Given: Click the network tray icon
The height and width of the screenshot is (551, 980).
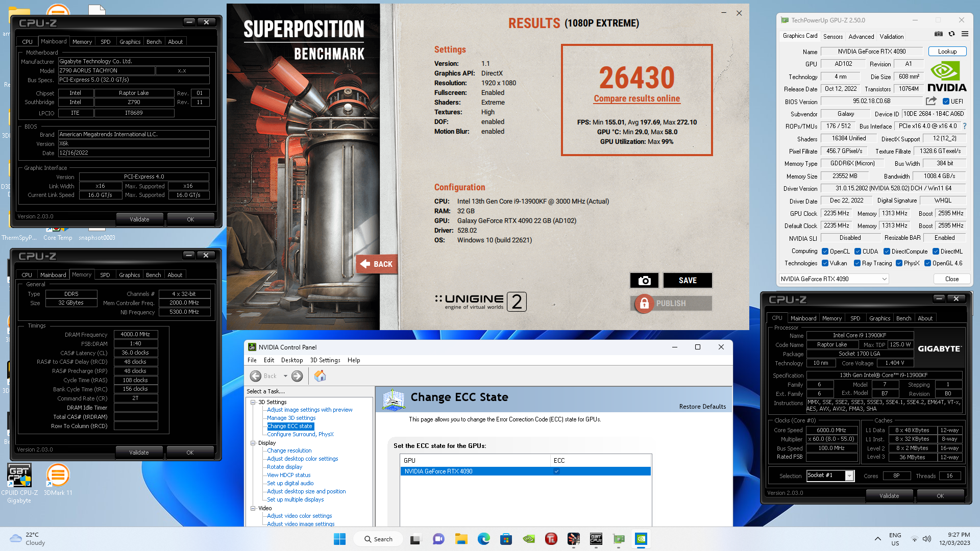Looking at the screenshot, I should click(x=915, y=539).
